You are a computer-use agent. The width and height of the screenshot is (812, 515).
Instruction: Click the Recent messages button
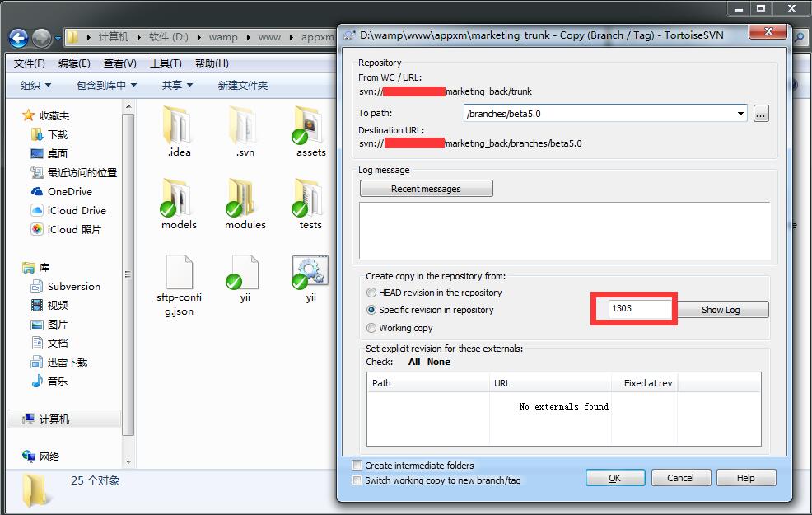point(427,189)
